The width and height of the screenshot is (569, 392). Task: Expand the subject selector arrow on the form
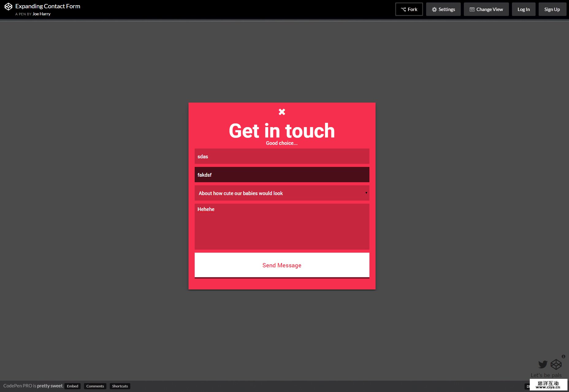[x=366, y=193]
